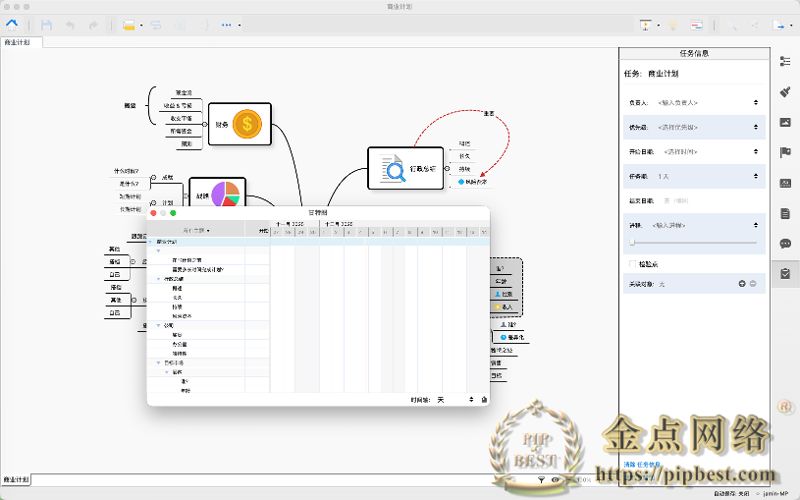Click the presentation mode icon
This screenshot has width=800, height=500.
click(645, 24)
